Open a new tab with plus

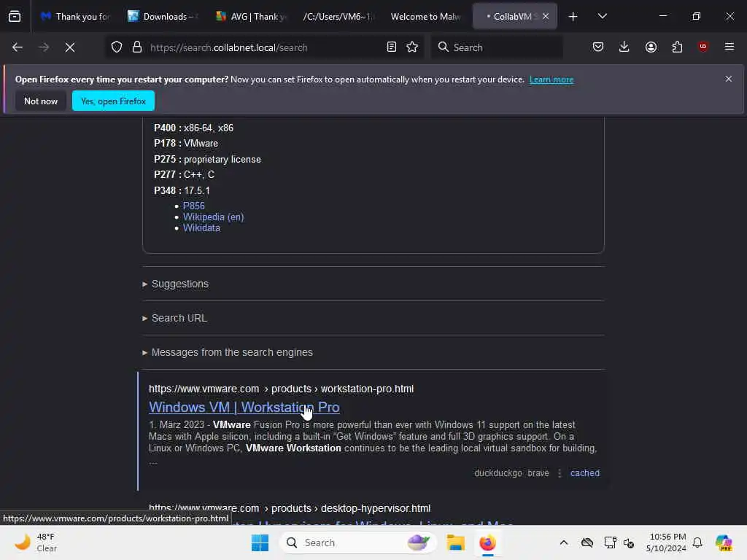[573, 17]
